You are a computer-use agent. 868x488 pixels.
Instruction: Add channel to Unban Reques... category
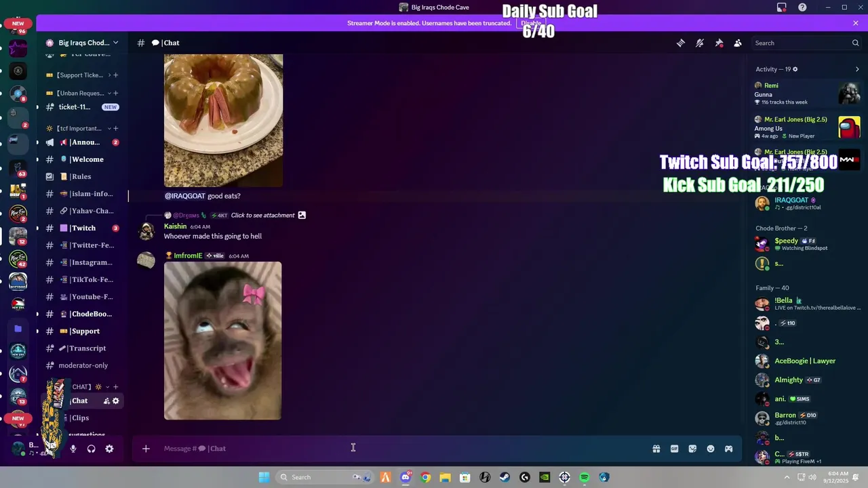tap(115, 93)
